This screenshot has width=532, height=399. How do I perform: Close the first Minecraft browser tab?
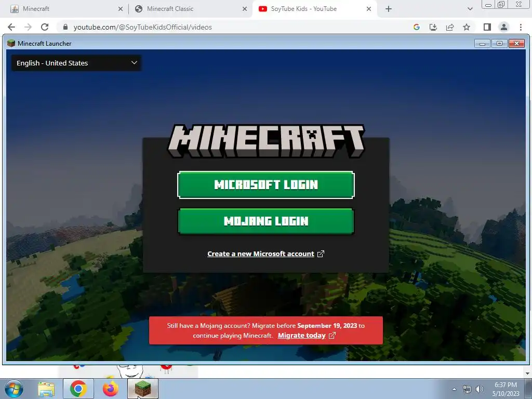click(x=121, y=9)
